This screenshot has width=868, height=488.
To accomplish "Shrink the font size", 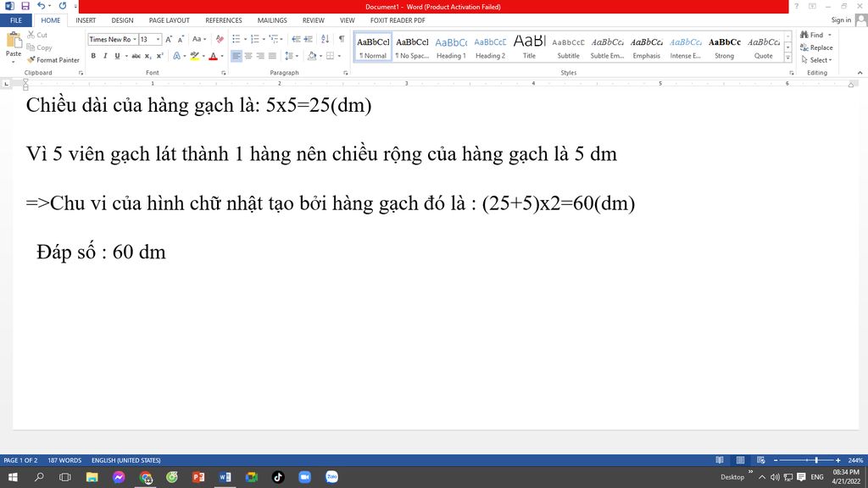I will tap(181, 39).
